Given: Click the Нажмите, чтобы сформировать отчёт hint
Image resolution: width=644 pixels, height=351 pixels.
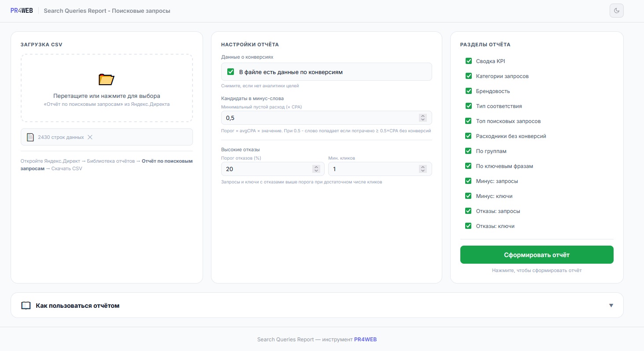Looking at the screenshot, I should tap(537, 270).
